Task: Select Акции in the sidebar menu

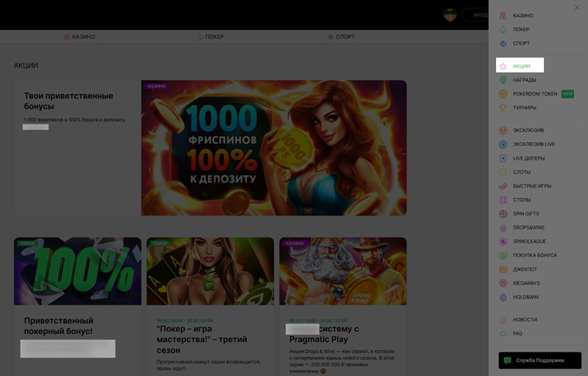Action: (x=521, y=66)
